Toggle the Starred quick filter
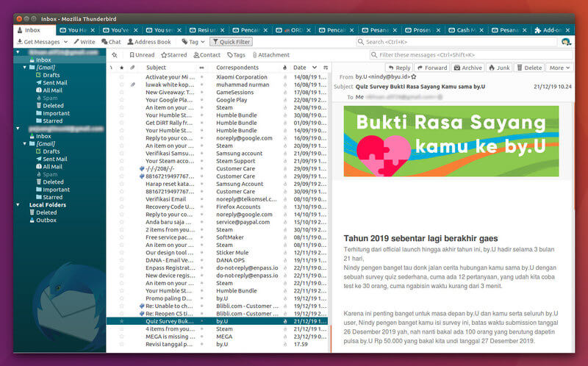Screen dimensions: 588x366 click(x=174, y=54)
